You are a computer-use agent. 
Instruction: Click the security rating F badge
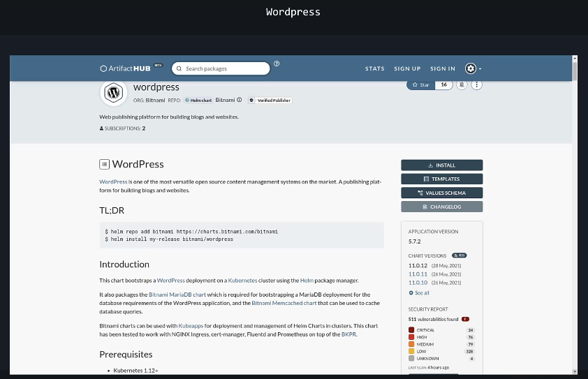(465, 320)
